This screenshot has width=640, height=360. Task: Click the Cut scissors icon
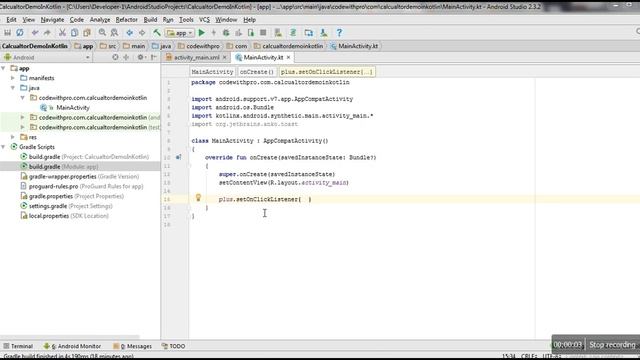[x=62, y=33]
